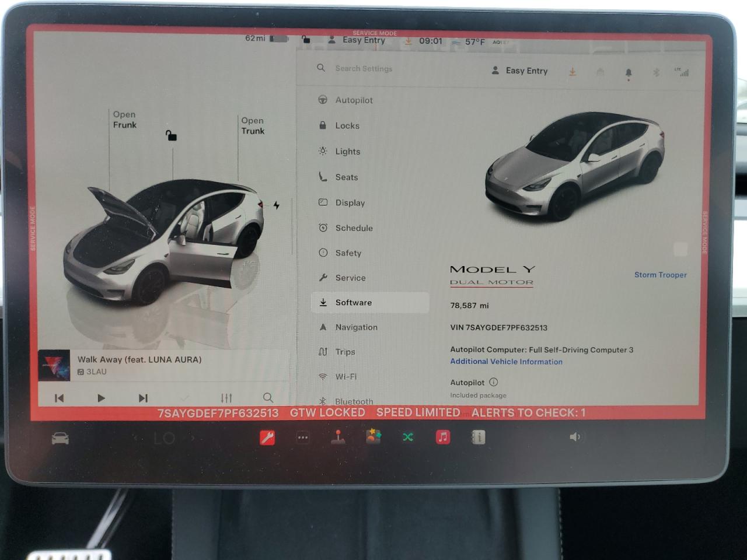Tap the lock icon in top status bar
Screen dimensions: 747x560
pos(306,40)
